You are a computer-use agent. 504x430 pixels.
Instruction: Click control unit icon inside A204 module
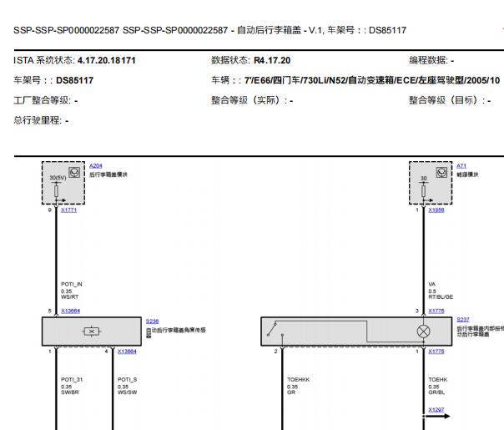tap(74, 173)
